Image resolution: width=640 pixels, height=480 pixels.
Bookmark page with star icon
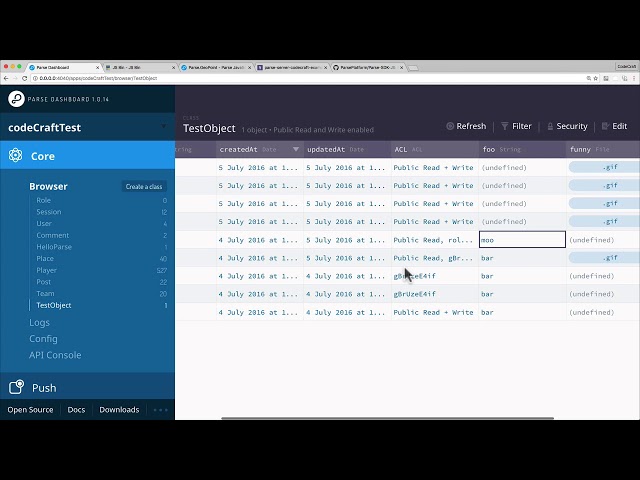596,78
